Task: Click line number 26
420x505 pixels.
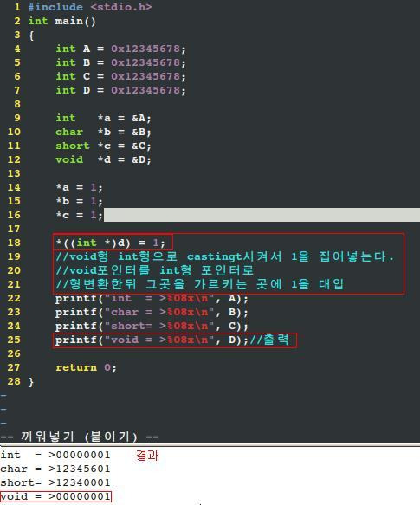Action: point(14,353)
